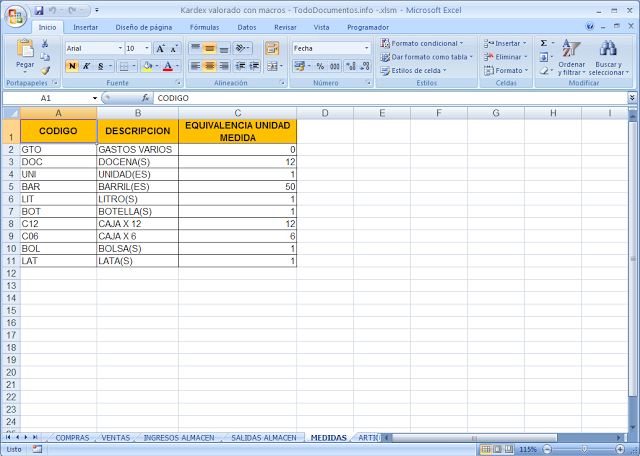This screenshot has height=456, width=640.
Task: Click the Paste (Pegar) button
Action: pos(25,56)
